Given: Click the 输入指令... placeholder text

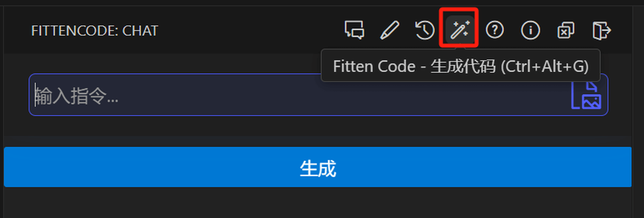Looking at the screenshot, I should (77, 96).
